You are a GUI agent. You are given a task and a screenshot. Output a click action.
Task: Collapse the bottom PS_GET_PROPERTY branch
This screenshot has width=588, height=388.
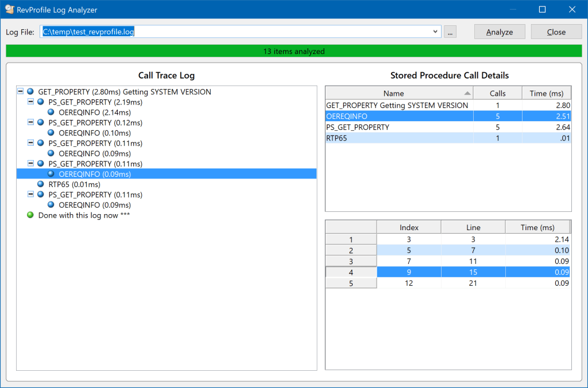coord(30,194)
